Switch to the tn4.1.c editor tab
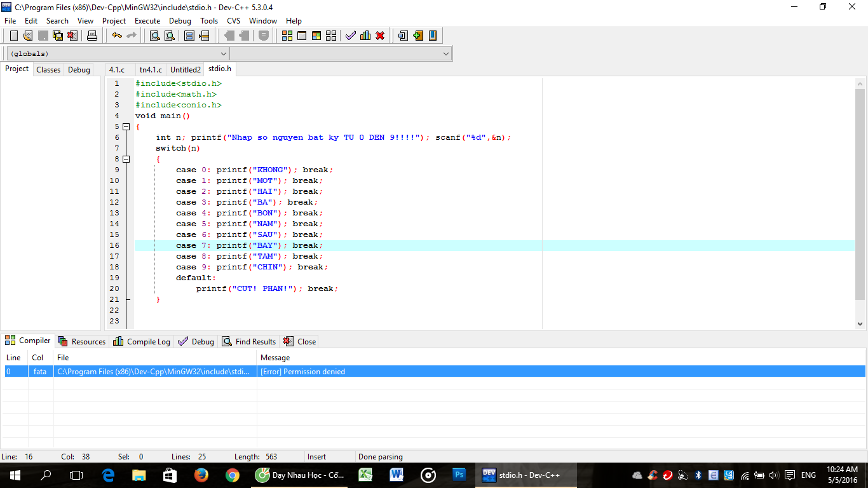868x488 pixels. click(151, 70)
